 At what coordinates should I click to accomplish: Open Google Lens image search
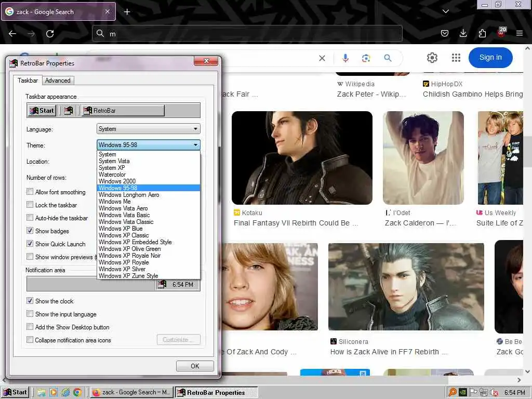(x=366, y=58)
